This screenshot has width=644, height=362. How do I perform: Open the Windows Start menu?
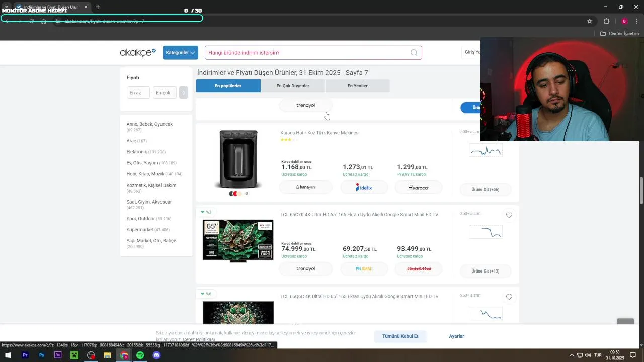[x=8, y=355]
